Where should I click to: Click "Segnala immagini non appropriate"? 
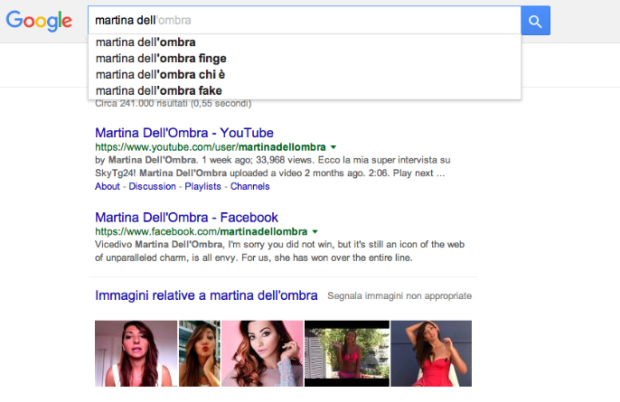pyautogui.click(x=399, y=296)
